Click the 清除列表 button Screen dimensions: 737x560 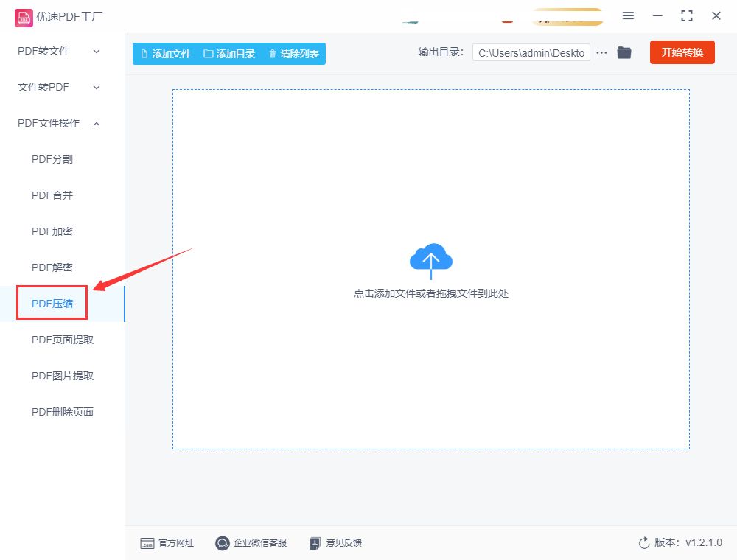tap(294, 54)
